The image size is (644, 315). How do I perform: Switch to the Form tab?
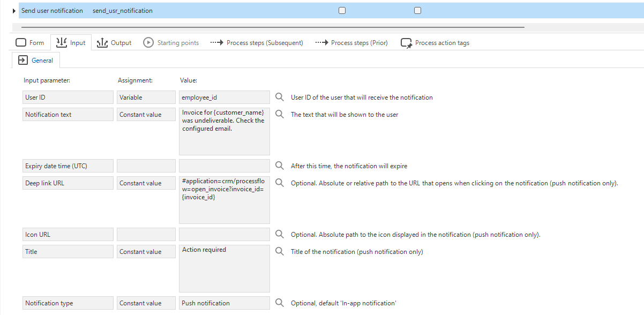30,43
